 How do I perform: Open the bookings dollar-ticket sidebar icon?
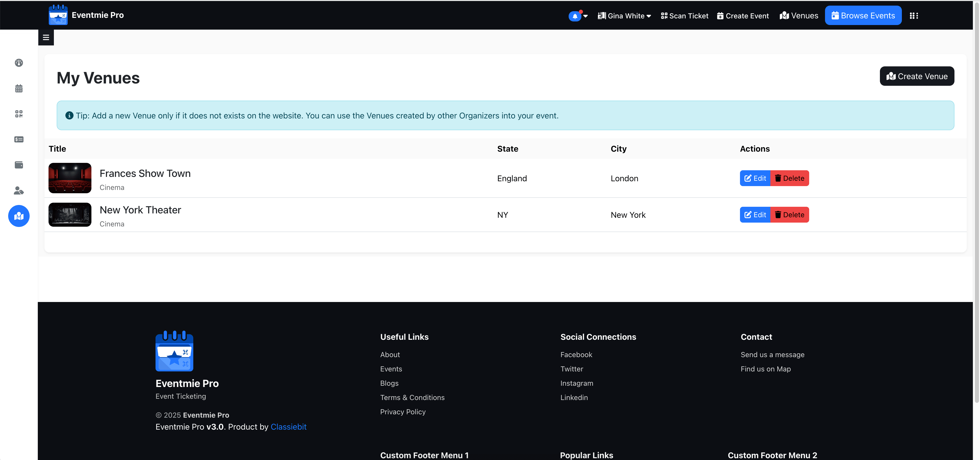19,140
